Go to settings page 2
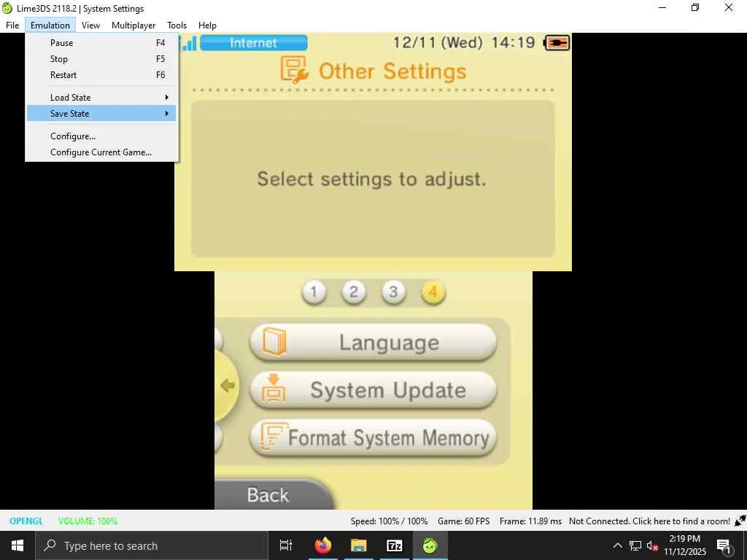Viewport: 747px width, 560px height. pyautogui.click(x=354, y=292)
